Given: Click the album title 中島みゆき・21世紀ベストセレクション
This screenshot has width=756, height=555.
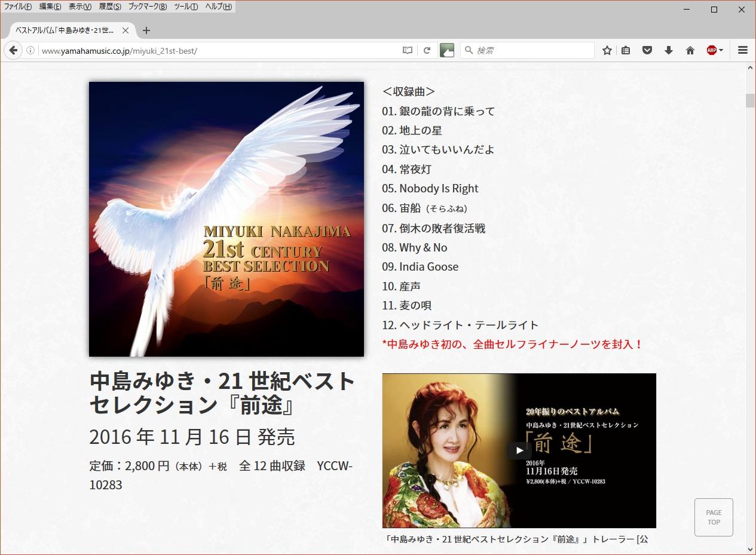Looking at the screenshot, I should [222, 393].
